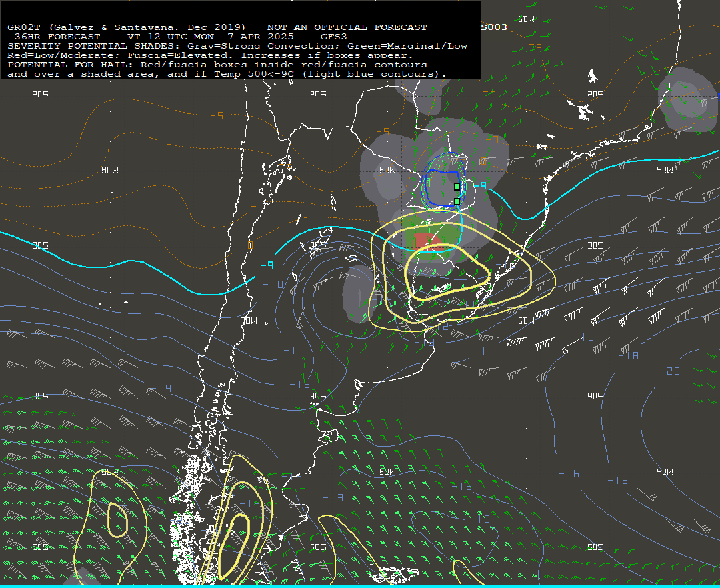Image resolution: width=720 pixels, height=588 pixels.
Task: Click the orange '-5' label over the Pacific
Action: point(217,116)
